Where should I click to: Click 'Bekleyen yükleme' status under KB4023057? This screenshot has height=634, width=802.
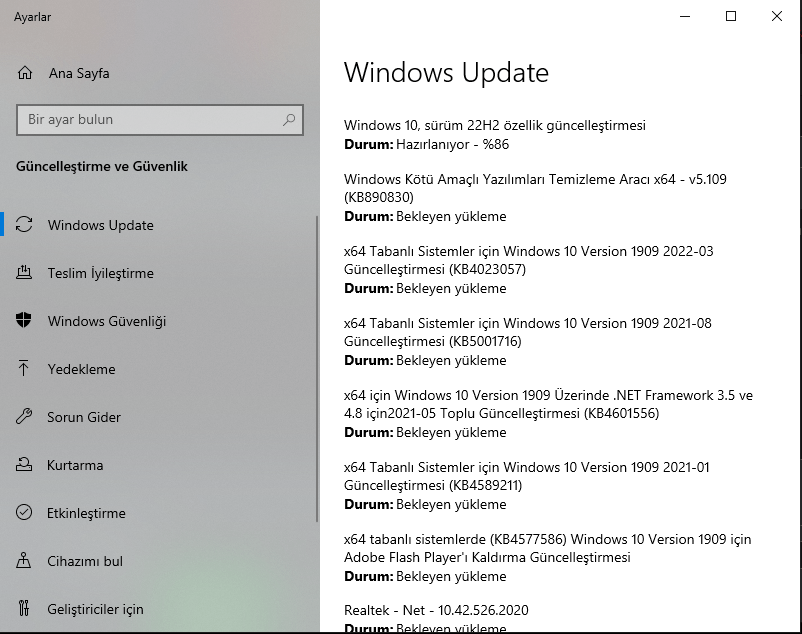point(451,288)
